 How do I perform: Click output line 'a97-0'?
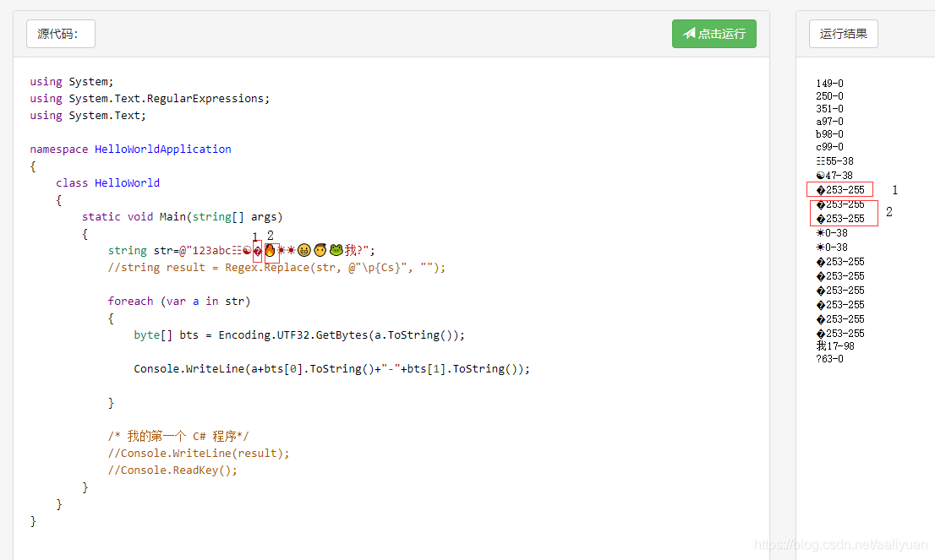pyautogui.click(x=829, y=122)
